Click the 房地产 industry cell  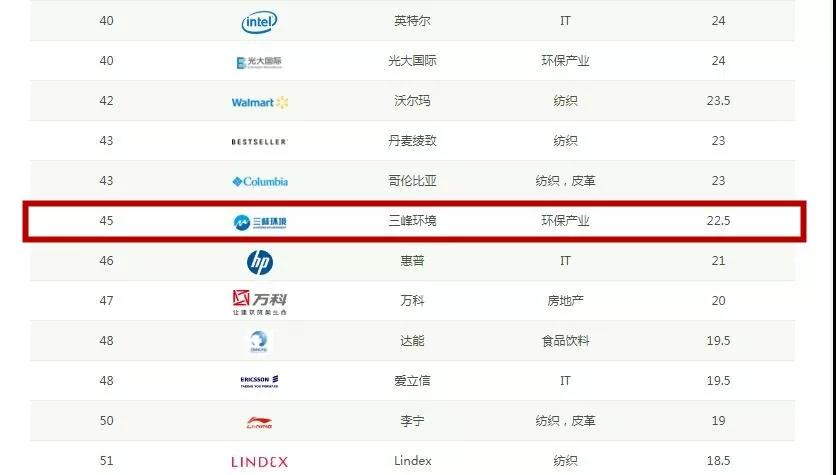[565, 301]
